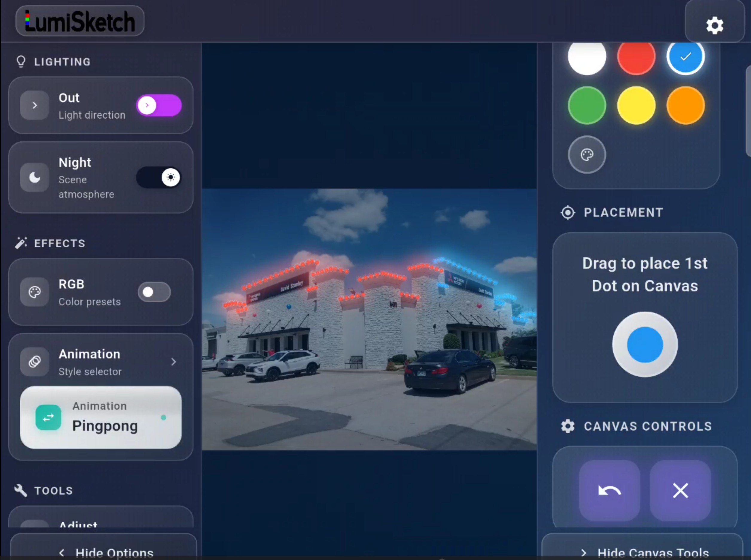Toggle the Out light direction switch

(x=159, y=105)
